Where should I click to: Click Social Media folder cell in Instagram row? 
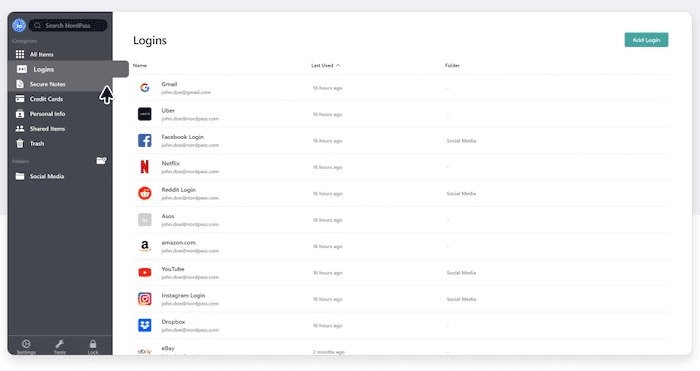(x=461, y=299)
